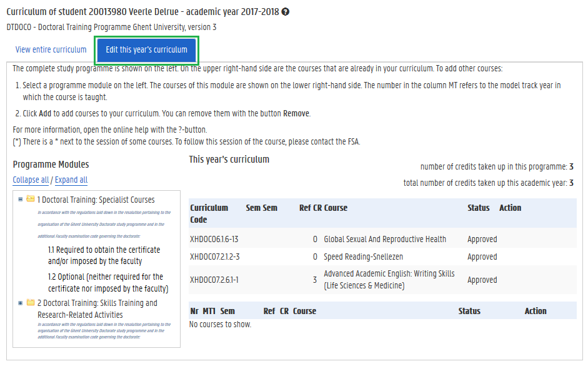Click the Curriculum Code column header
The height and width of the screenshot is (366, 588).
point(209,213)
